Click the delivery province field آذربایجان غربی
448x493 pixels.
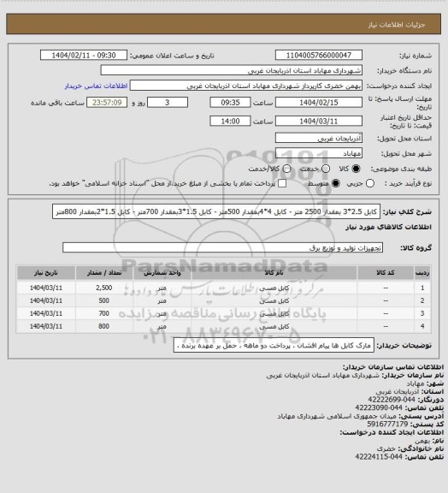319,138
